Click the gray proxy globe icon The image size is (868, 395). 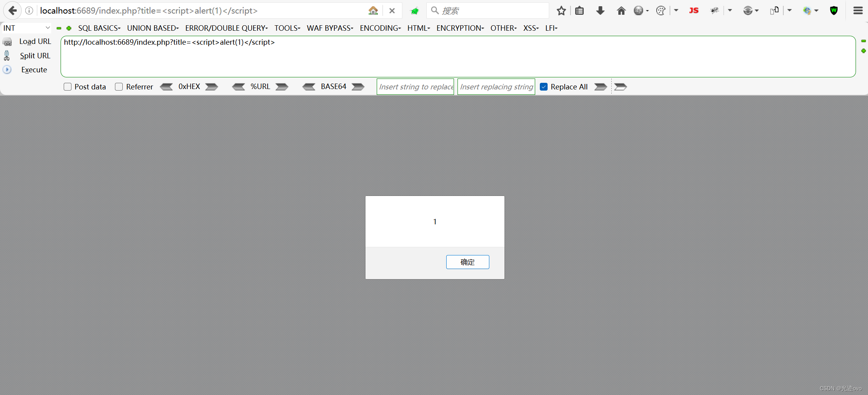coord(748,10)
